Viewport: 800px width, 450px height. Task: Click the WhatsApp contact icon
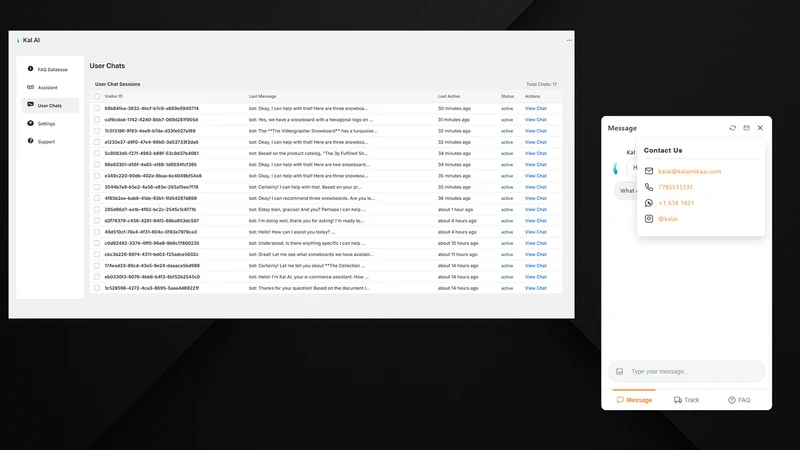648,203
